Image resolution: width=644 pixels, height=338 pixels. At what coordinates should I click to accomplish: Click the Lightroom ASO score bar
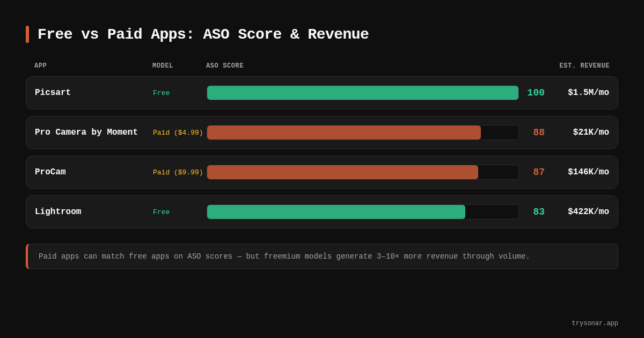pos(363,212)
